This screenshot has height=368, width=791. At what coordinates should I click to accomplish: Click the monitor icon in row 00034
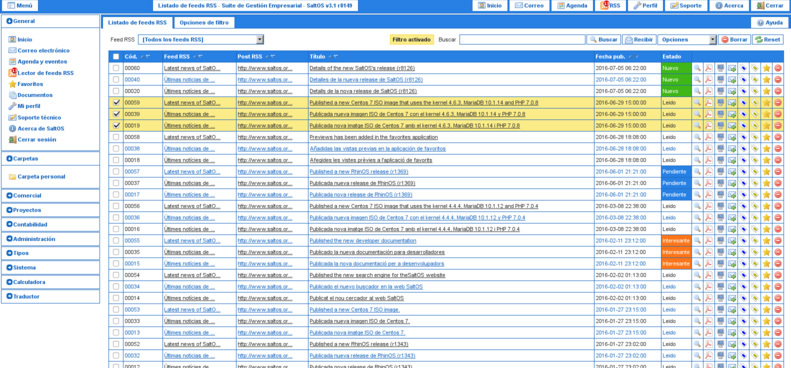click(x=720, y=286)
